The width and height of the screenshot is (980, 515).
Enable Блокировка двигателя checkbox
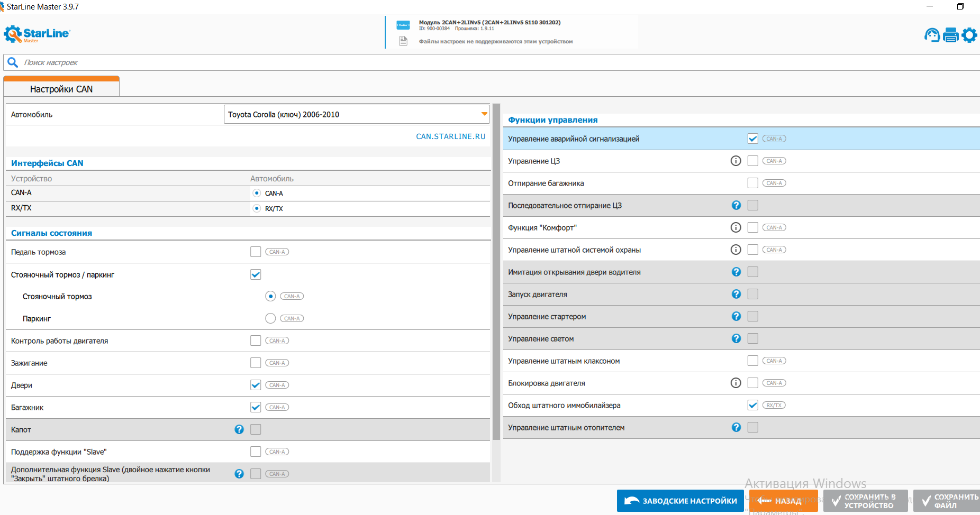pos(752,383)
